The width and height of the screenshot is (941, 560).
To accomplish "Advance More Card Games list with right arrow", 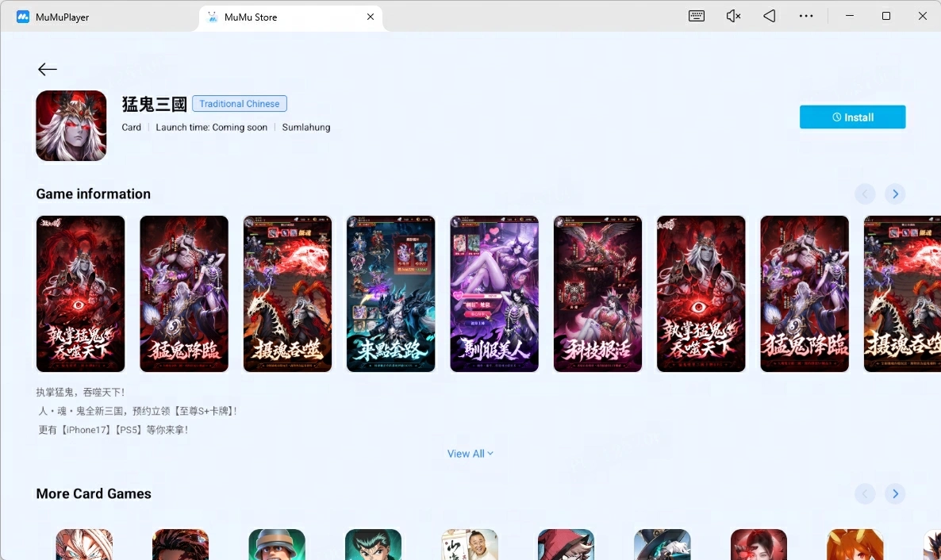I will coord(895,493).
